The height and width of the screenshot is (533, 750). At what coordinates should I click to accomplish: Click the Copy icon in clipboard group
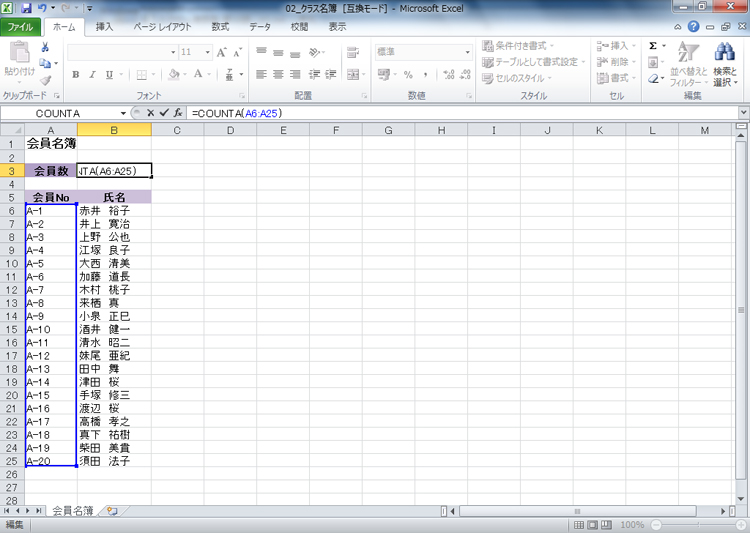pyautogui.click(x=45, y=63)
